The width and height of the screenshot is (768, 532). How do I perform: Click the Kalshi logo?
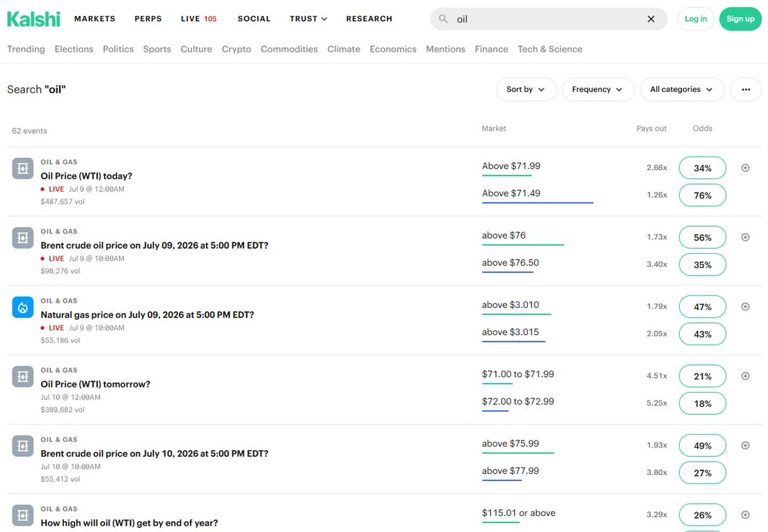(33, 19)
